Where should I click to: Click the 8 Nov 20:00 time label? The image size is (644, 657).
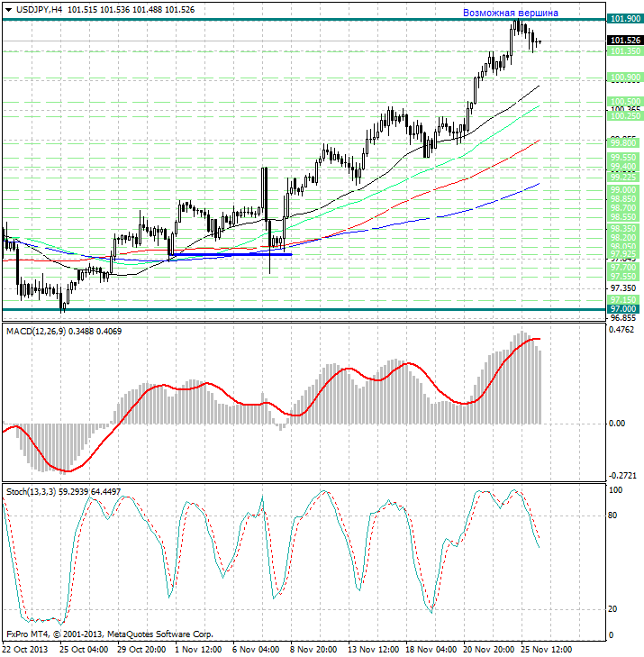point(314,648)
